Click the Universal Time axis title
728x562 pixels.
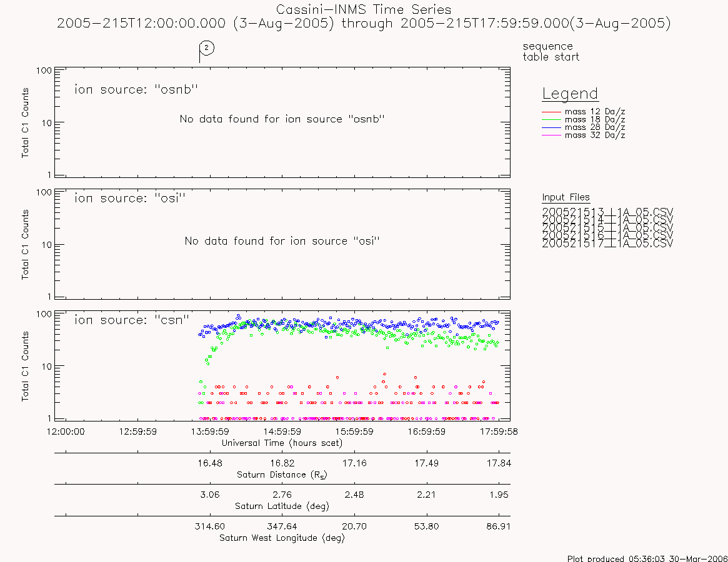(282, 443)
